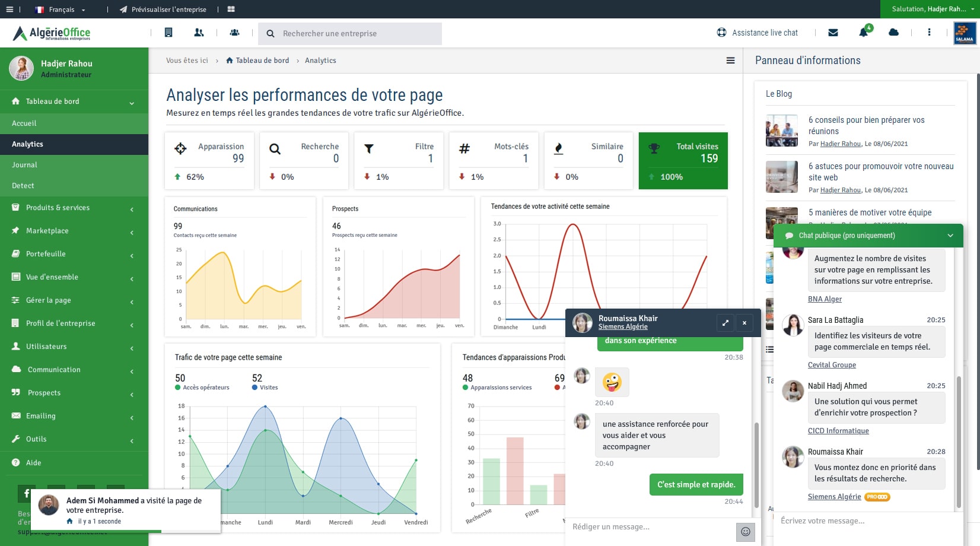The height and width of the screenshot is (546, 980).
Task: Open the article 5 manières de motiver votre équipe
Action: [870, 212]
